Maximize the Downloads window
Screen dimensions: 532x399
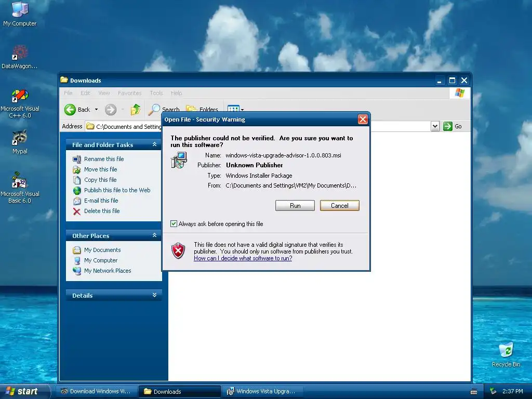452,81
